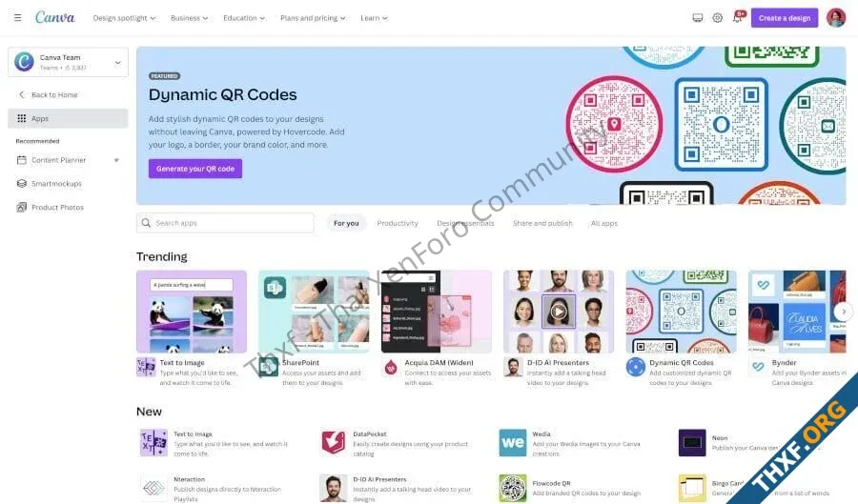Screen dimensions: 858x504
Task: Click Generate your QR code button
Action: (195, 169)
